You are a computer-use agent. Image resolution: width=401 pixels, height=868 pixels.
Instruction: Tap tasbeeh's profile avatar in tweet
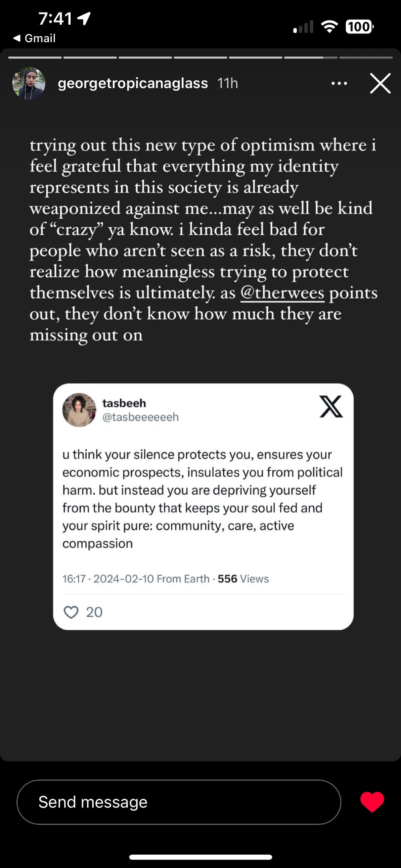coord(79,410)
